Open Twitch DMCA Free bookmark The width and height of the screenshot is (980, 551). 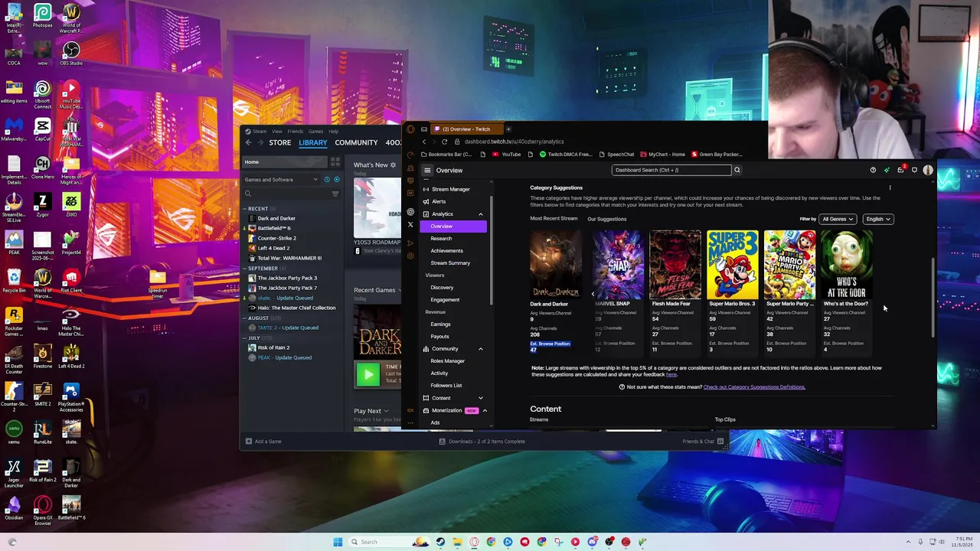566,155
